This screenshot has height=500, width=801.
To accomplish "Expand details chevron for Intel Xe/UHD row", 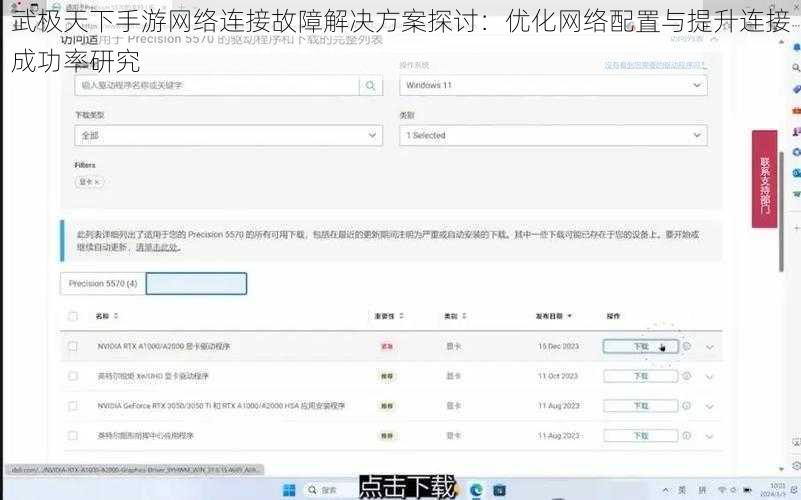I will click(710, 377).
